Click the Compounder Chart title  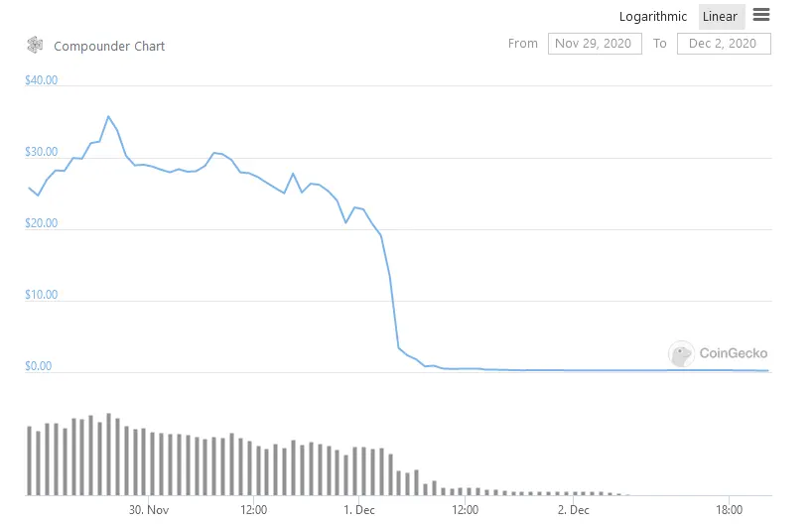(x=109, y=46)
